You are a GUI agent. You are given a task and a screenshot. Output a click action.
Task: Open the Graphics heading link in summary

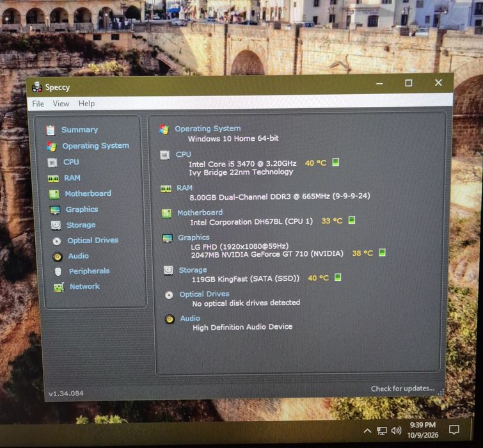[194, 237]
